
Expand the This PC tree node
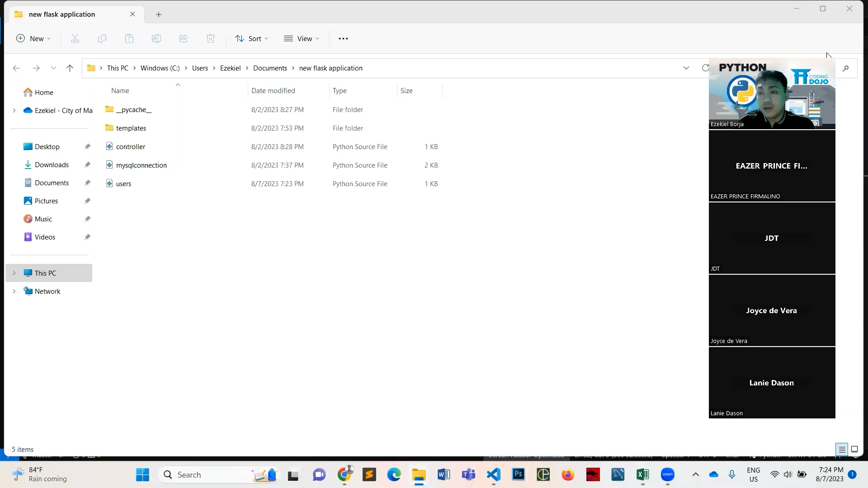coord(14,273)
